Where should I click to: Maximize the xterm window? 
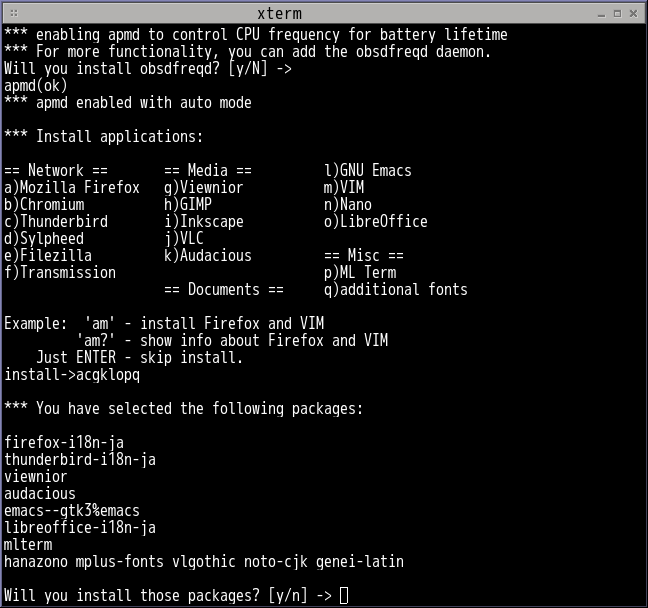tap(618, 13)
